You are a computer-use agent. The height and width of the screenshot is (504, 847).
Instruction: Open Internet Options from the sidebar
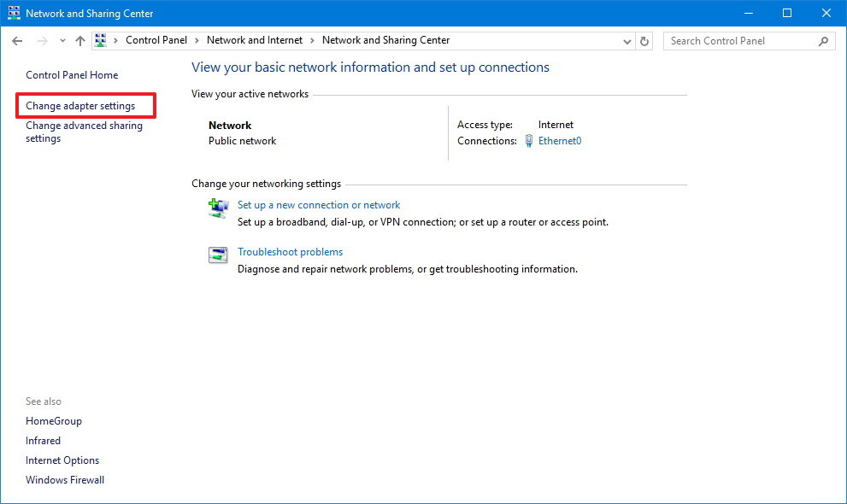point(62,460)
